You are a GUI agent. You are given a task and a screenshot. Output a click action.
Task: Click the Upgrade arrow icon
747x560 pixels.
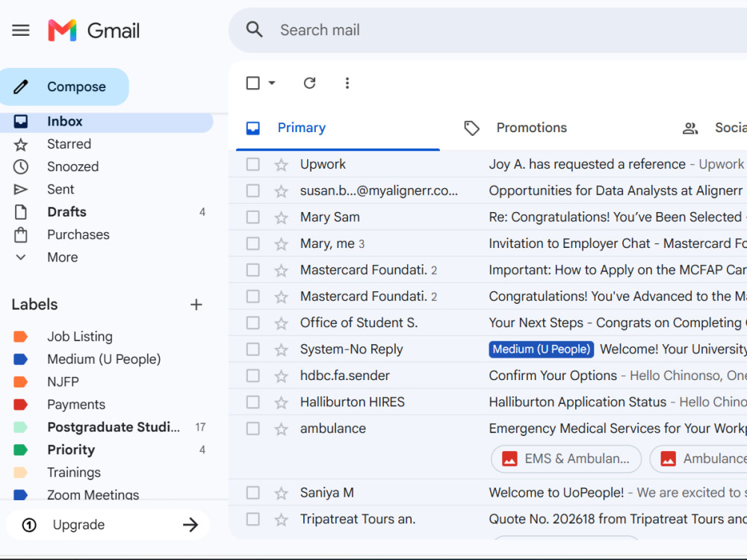pyautogui.click(x=190, y=525)
